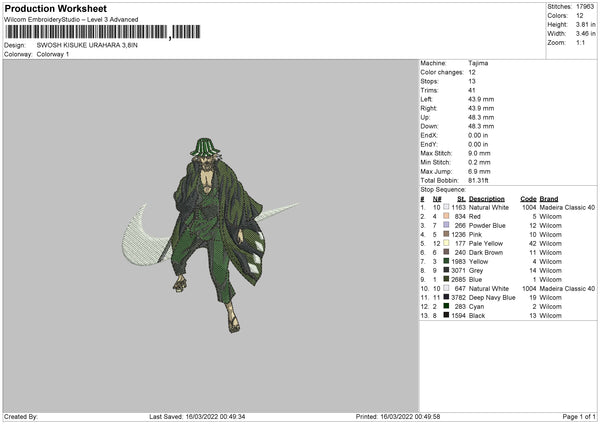Select the Width value 3.46 in

(x=585, y=34)
